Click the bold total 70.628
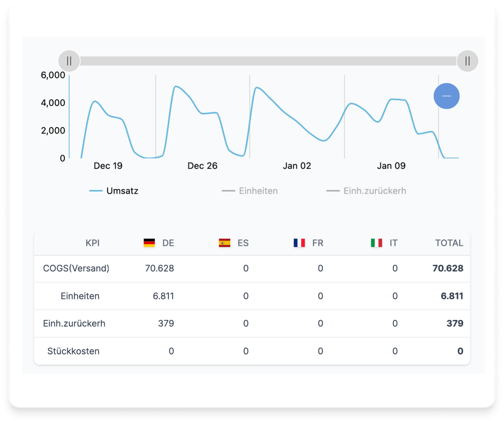Screen dimensions: 504x423 (x=448, y=268)
